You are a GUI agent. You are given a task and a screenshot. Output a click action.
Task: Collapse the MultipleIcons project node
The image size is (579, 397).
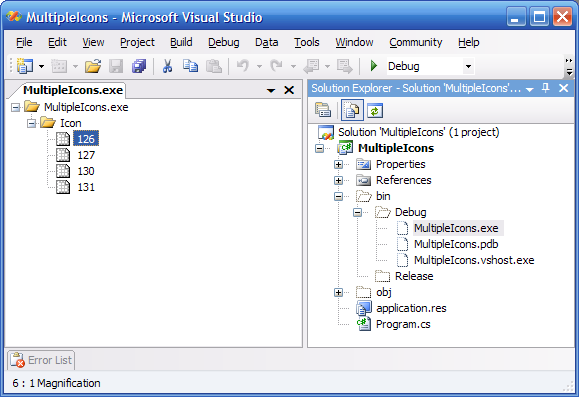(x=319, y=148)
